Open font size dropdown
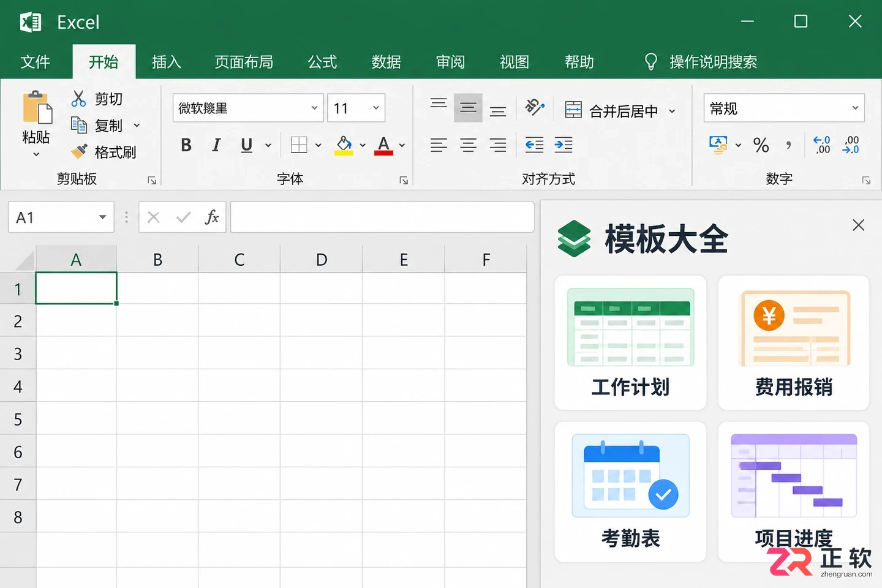The image size is (882, 588). click(376, 108)
